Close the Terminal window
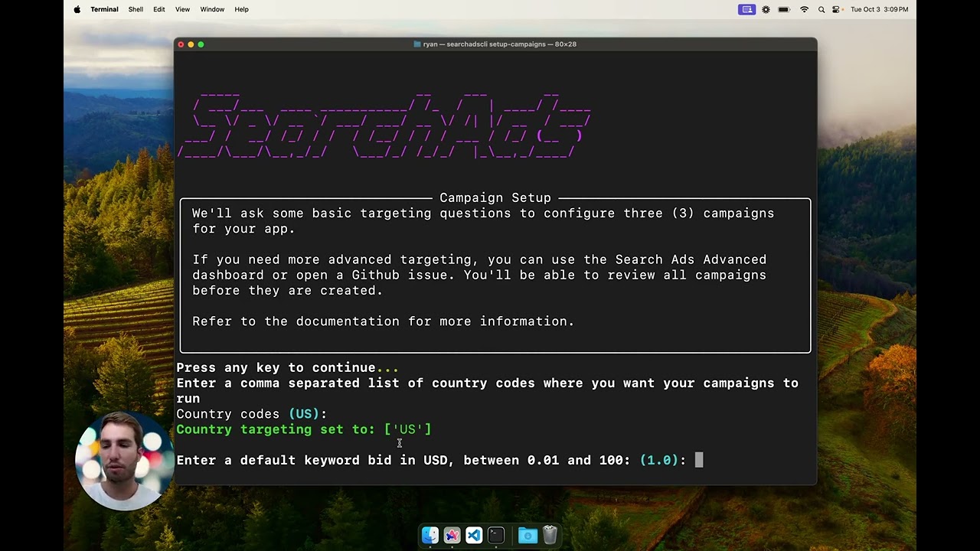Image resolution: width=980 pixels, height=551 pixels. pos(181,44)
